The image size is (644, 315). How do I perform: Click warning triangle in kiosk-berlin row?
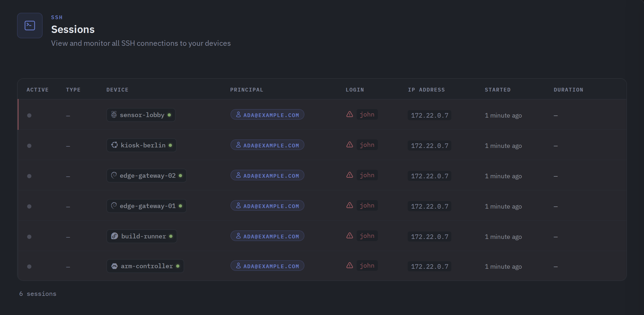click(350, 145)
